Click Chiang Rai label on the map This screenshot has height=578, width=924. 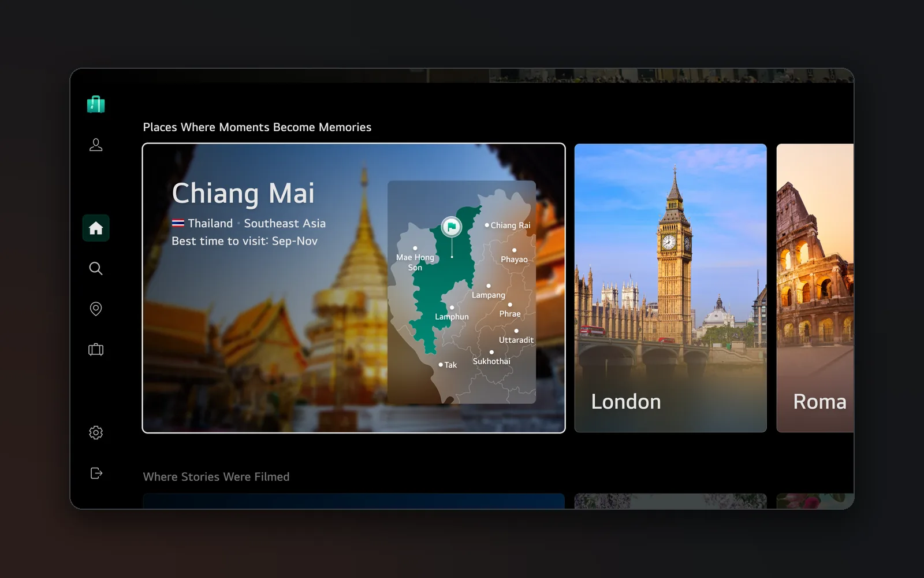coord(510,225)
